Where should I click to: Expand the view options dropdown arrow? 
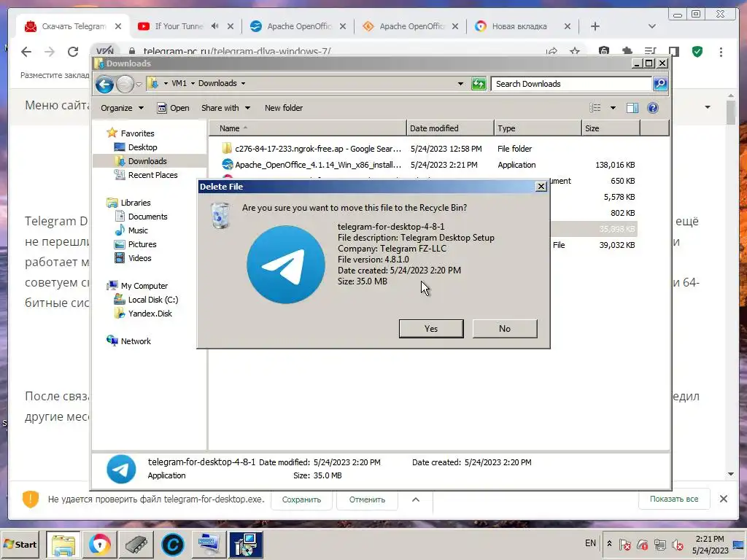tap(613, 108)
